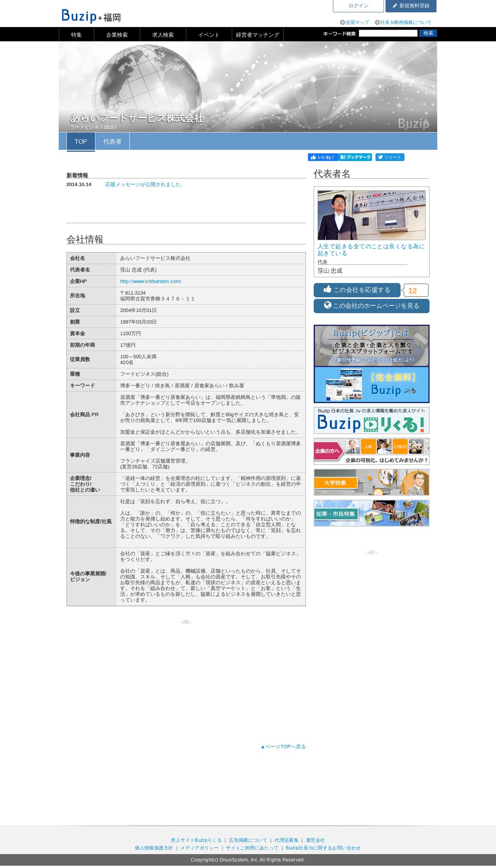
Task: Focus the keyword search input field
Action: pos(388,34)
